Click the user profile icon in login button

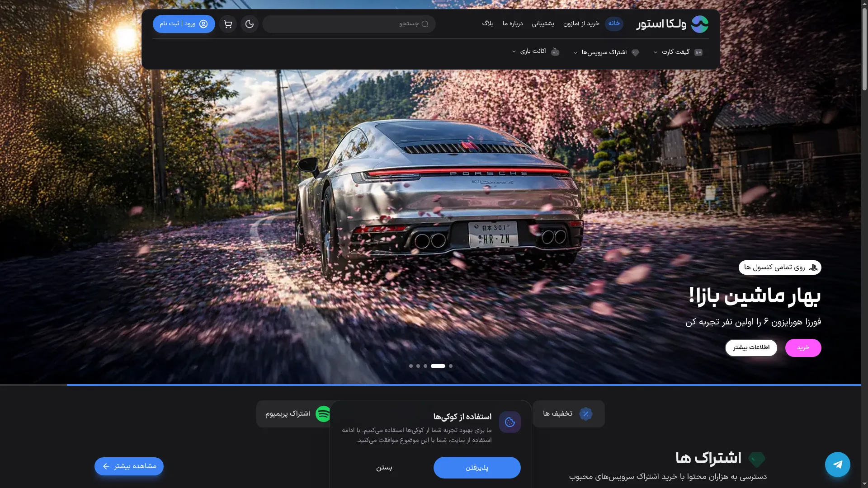click(x=203, y=24)
